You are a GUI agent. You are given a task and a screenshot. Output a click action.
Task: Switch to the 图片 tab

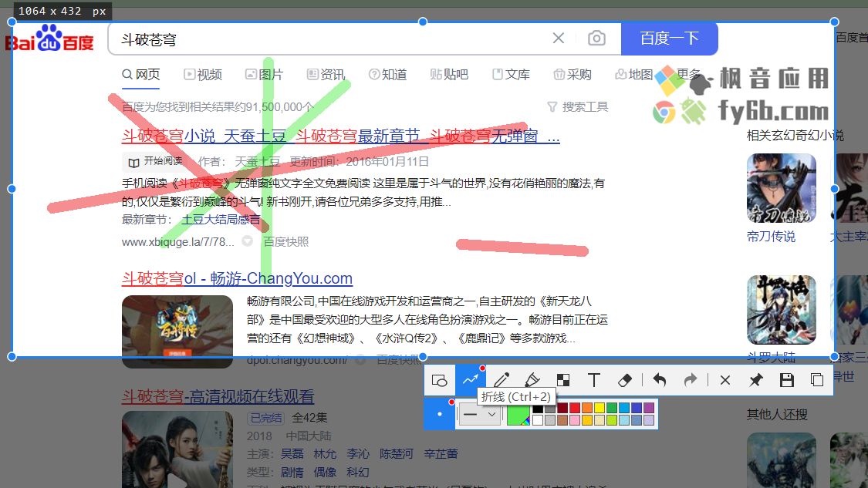click(265, 75)
